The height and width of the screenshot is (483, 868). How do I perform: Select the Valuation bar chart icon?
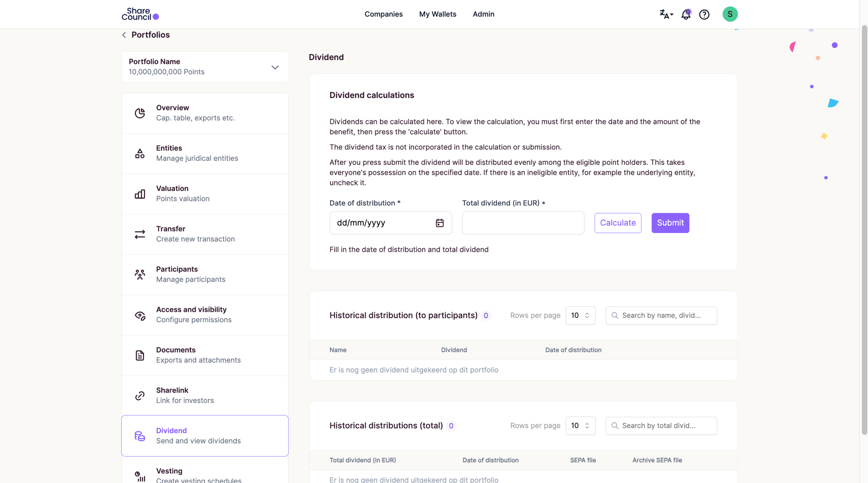click(140, 194)
